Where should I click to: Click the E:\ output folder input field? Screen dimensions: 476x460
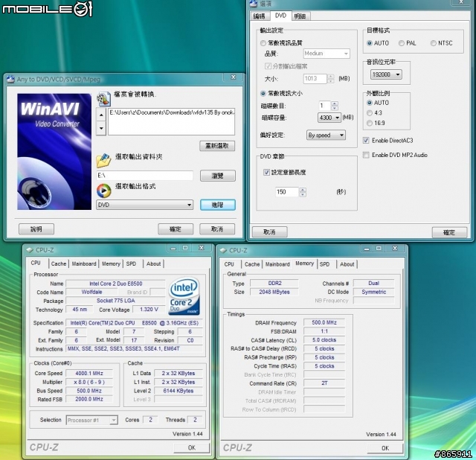(x=145, y=176)
